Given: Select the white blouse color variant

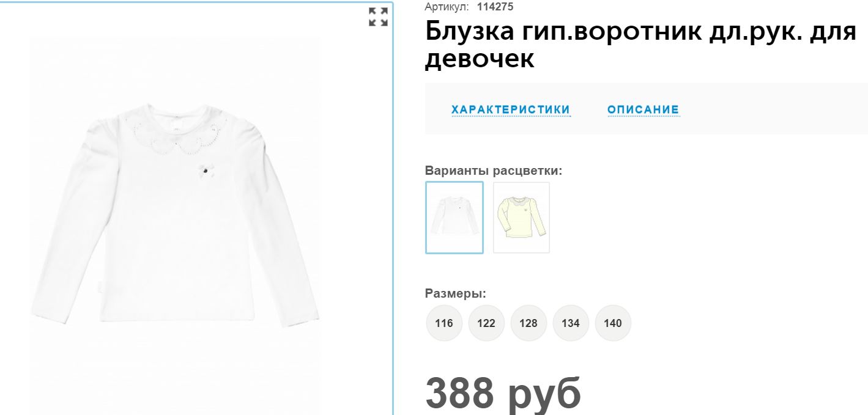Looking at the screenshot, I should 454,218.
